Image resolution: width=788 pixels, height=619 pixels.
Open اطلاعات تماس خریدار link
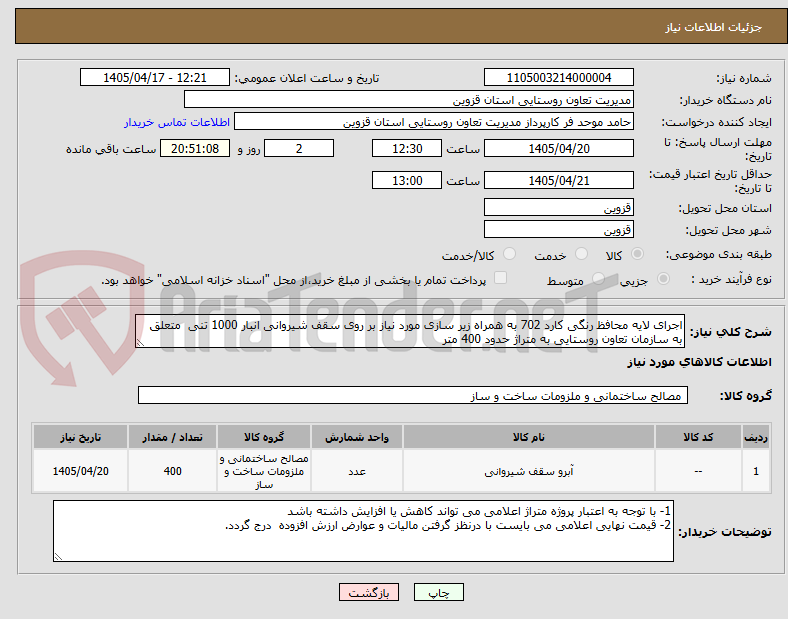(177, 122)
